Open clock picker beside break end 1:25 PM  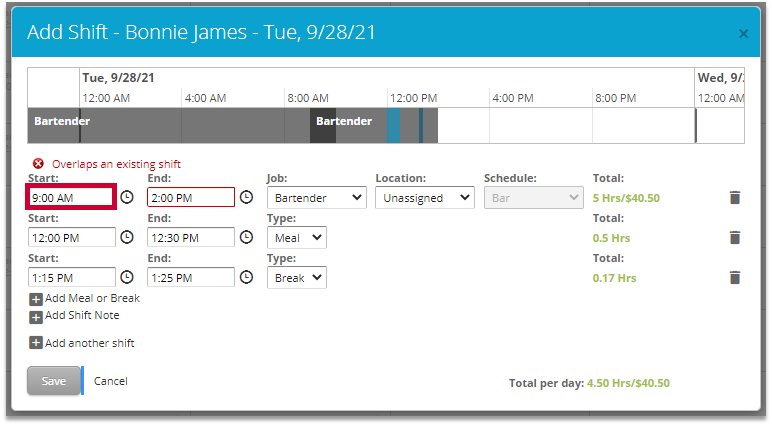(x=246, y=277)
